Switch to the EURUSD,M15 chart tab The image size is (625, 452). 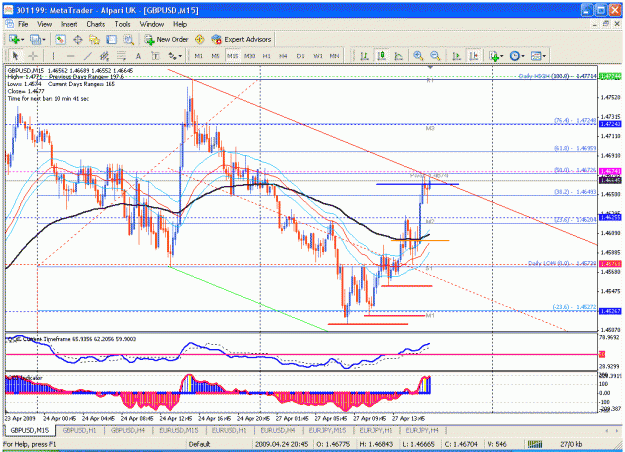coord(179,430)
